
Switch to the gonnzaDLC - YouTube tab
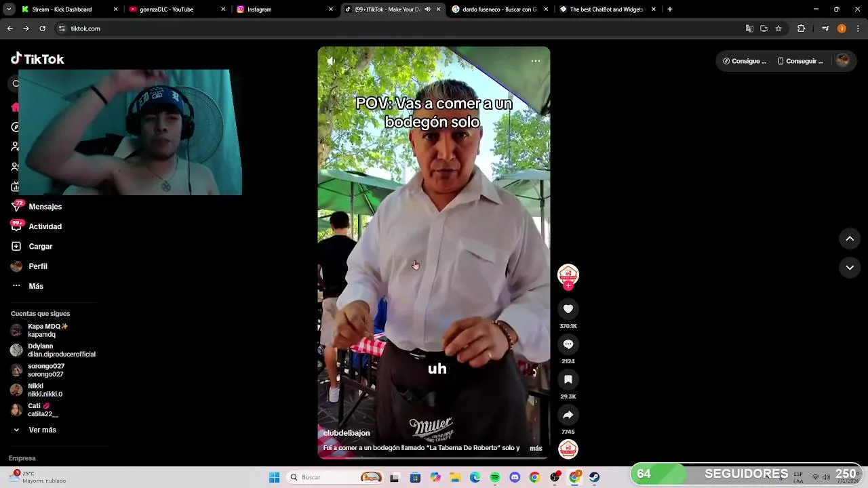[176, 9]
